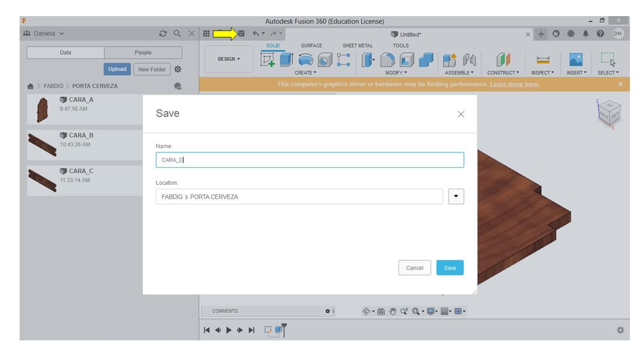This screenshot has height=362, width=644.
Task: Click the Save floppy disk icon in toolbar
Action: click(242, 34)
